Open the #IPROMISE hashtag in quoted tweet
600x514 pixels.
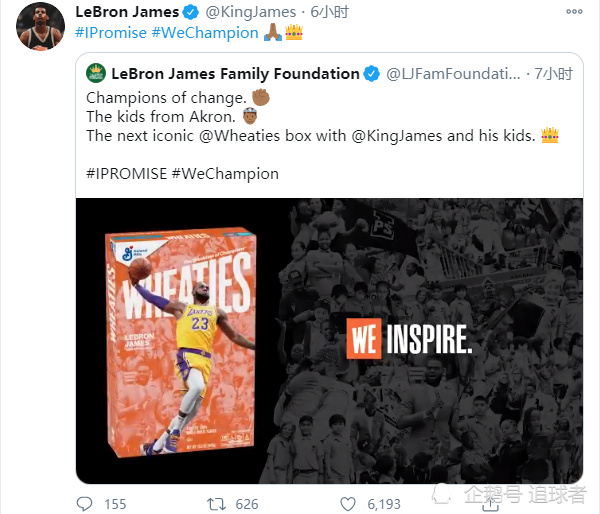(126, 173)
